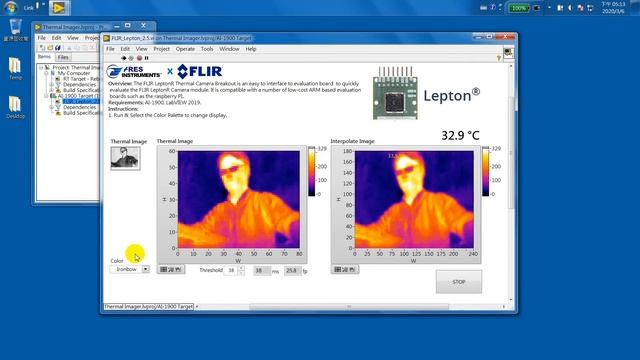Click first toolbar icon in Project Explorer

[x=42, y=48]
